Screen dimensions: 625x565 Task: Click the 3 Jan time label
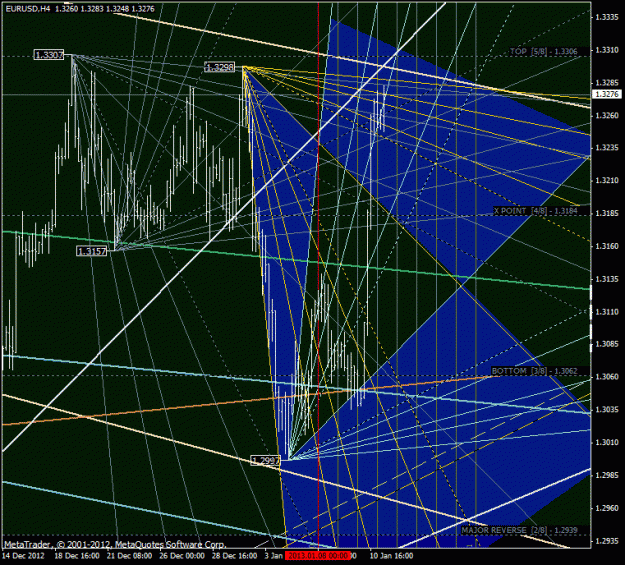(x=273, y=556)
